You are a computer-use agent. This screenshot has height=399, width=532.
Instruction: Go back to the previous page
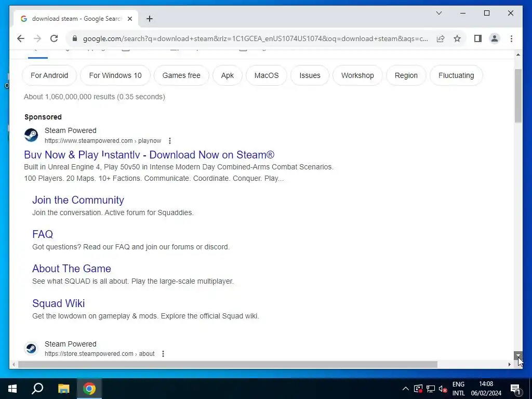[21, 38]
